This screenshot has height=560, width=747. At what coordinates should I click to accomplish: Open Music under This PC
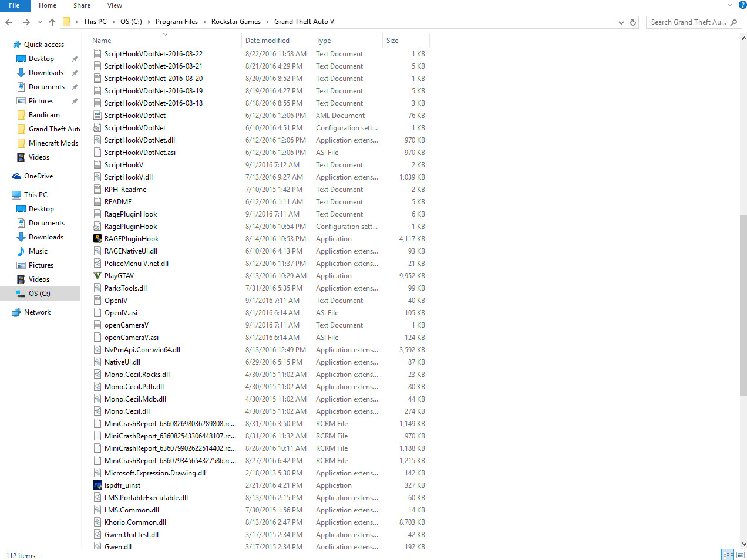[38, 251]
